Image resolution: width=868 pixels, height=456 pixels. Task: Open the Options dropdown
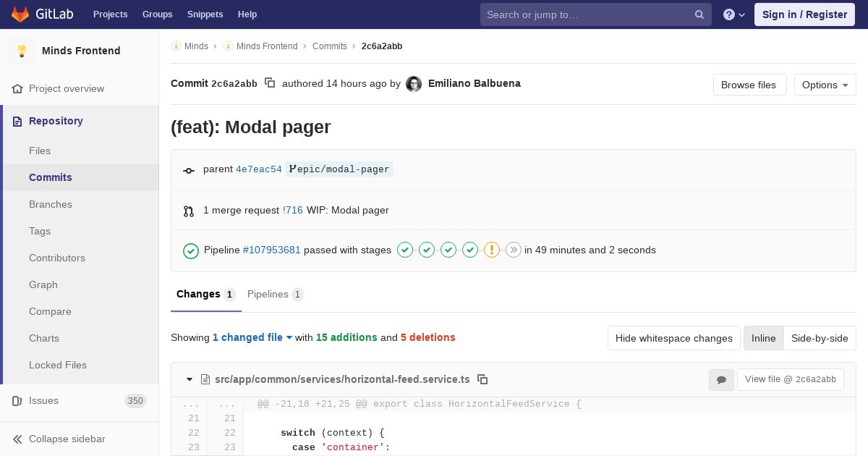[x=825, y=85]
